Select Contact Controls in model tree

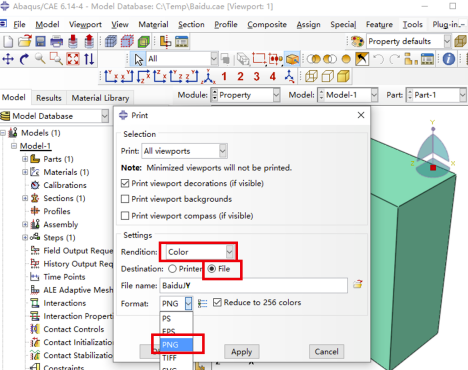point(74,329)
